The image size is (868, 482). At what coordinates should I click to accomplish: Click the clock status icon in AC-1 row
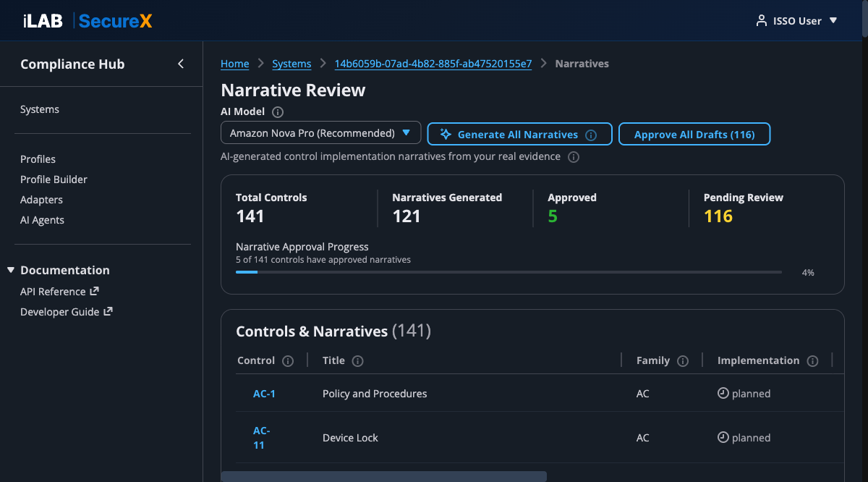(x=723, y=394)
